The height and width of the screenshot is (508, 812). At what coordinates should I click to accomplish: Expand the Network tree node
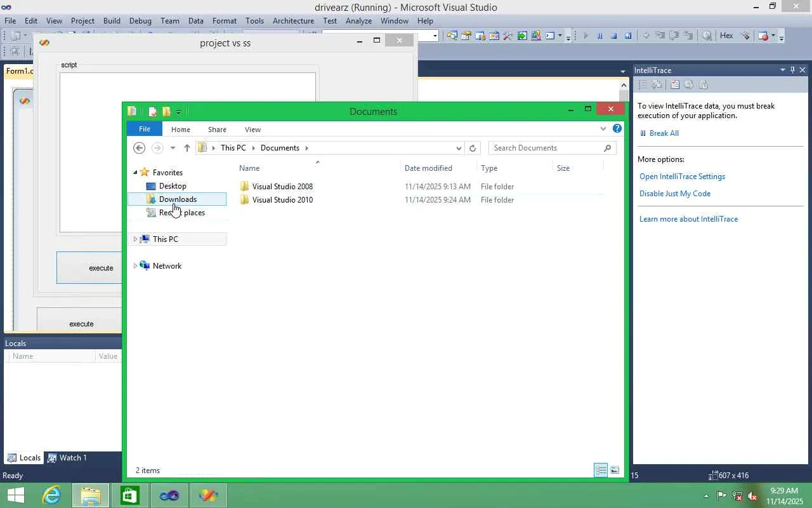point(135,266)
